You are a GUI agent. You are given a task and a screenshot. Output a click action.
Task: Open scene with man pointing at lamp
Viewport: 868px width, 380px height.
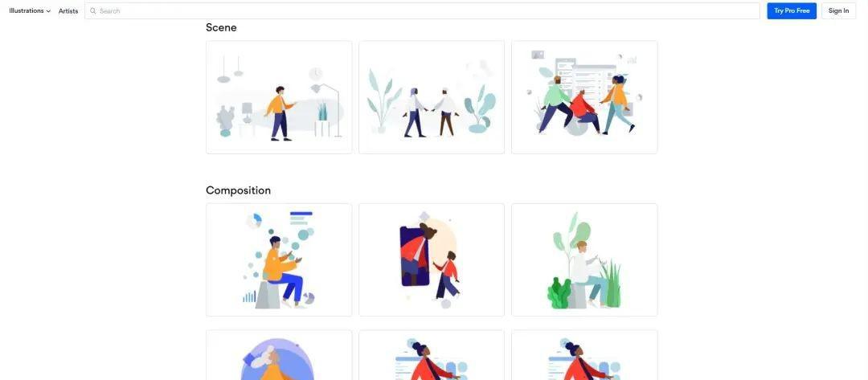(x=279, y=97)
